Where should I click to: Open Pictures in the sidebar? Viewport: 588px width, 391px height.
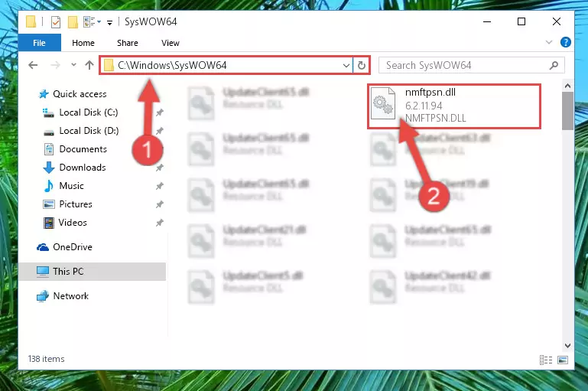click(x=76, y=204)
